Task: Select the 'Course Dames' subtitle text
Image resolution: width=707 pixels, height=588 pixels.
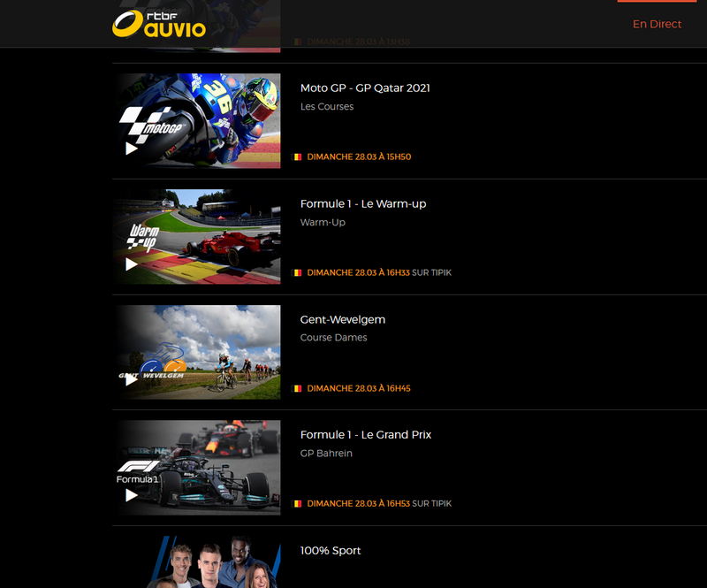Action: (x=334, y=338)
